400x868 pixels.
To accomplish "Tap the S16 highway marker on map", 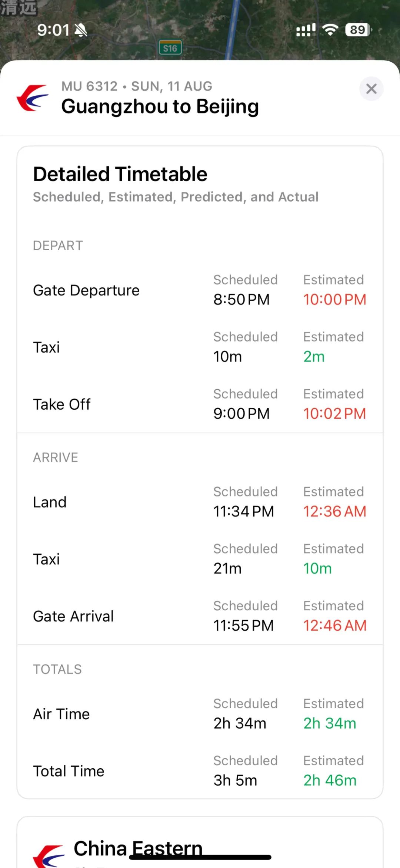I will point(170,47).
